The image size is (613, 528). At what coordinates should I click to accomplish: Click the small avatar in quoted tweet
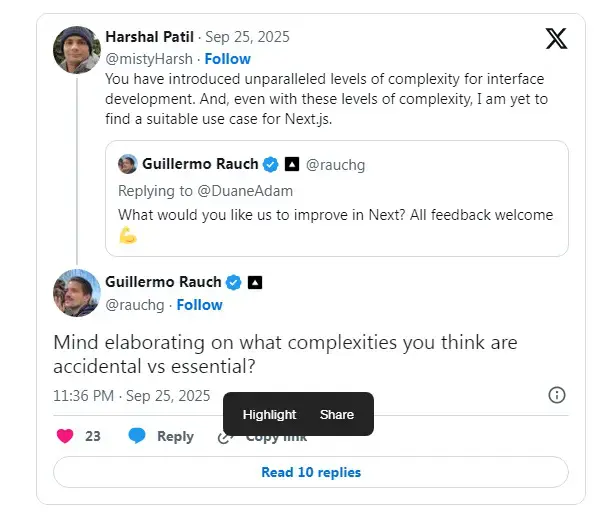click(x=128, y=164)
